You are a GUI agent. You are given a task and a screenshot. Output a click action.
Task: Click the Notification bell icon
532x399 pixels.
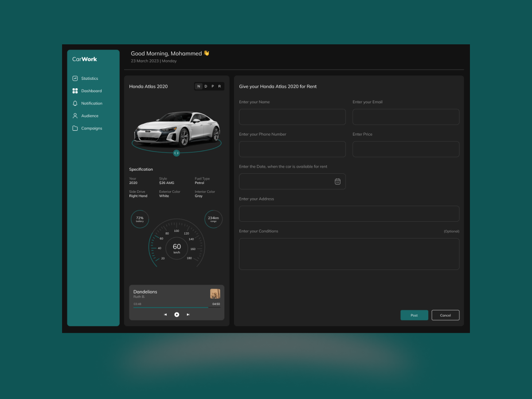(75, 103)
